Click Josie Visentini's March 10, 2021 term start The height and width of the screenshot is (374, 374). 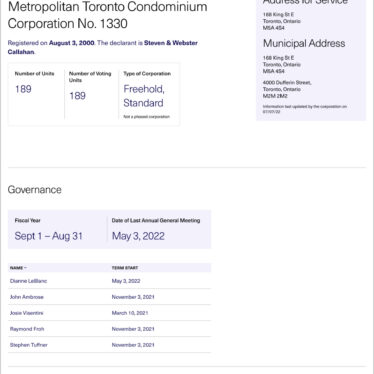130,313
